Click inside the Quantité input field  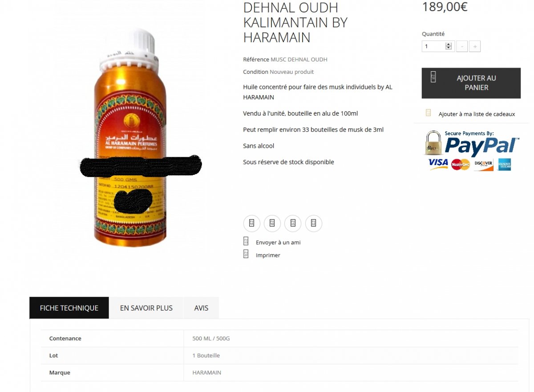tap(433, 46)
